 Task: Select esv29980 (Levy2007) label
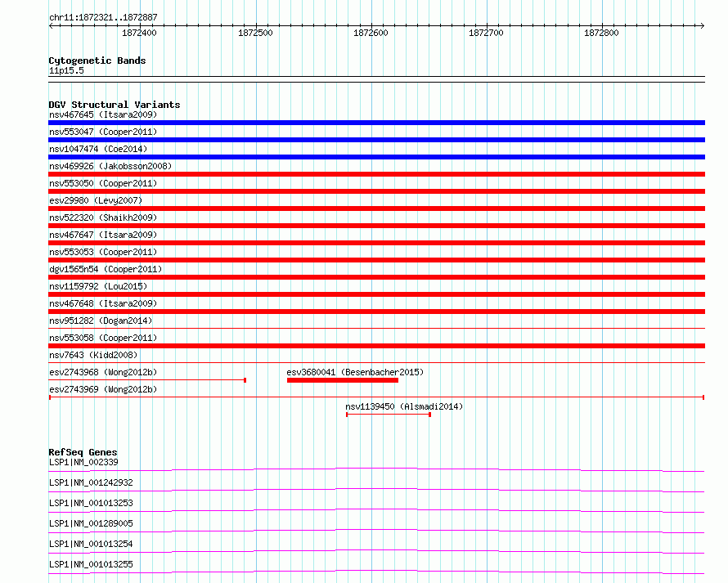[x=96, y=200]
